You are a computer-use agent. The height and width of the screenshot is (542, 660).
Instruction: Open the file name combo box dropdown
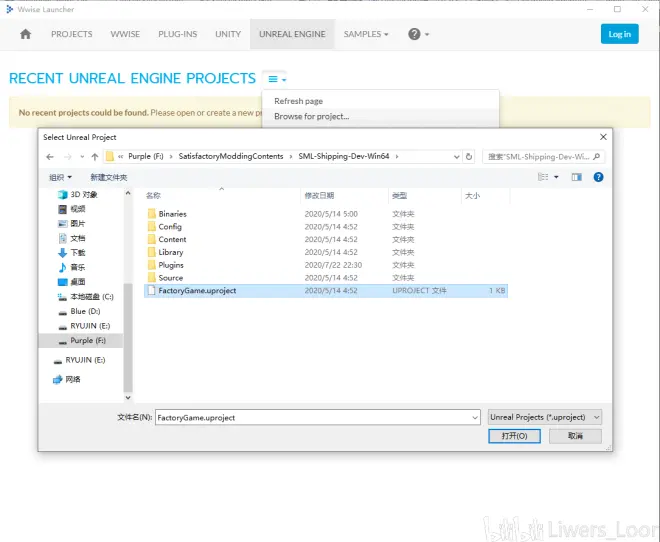pyautogui.click(x=475, y=417)
